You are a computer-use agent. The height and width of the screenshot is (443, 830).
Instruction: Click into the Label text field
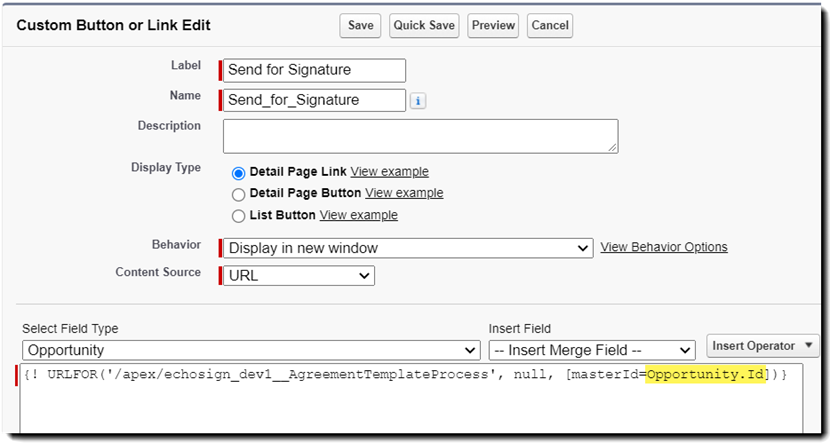point(314,70)
